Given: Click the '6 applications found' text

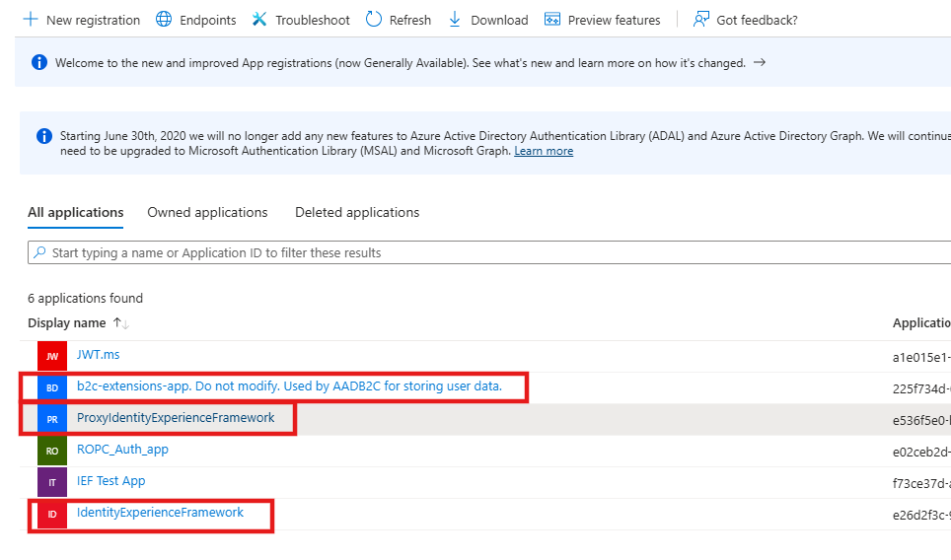Looking at the screenshot, I should coord(86,298).
